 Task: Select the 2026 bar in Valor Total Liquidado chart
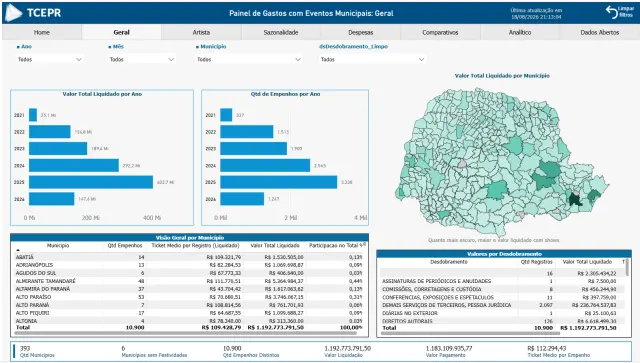pos(51,199)
